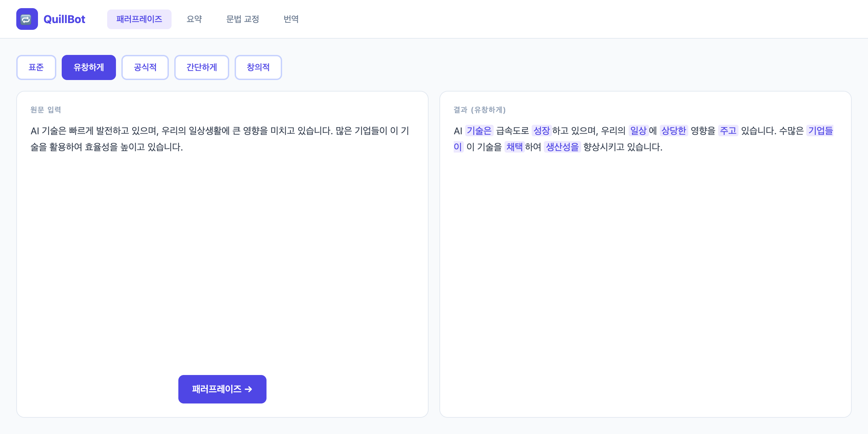This screenshot has width=868, height=434.
Task: Choose the 간단하게 mode
Action: click(202, 67)
